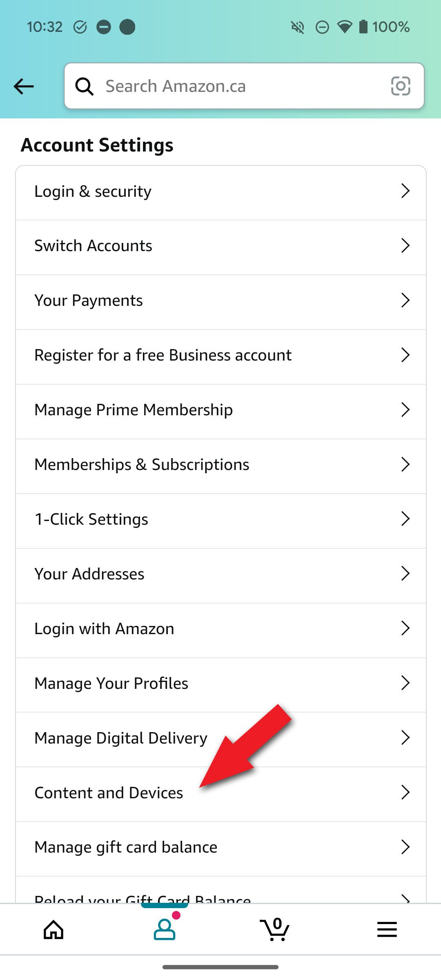
Task: Open the hamburger menu icon
Action: (x=387, y=929)
